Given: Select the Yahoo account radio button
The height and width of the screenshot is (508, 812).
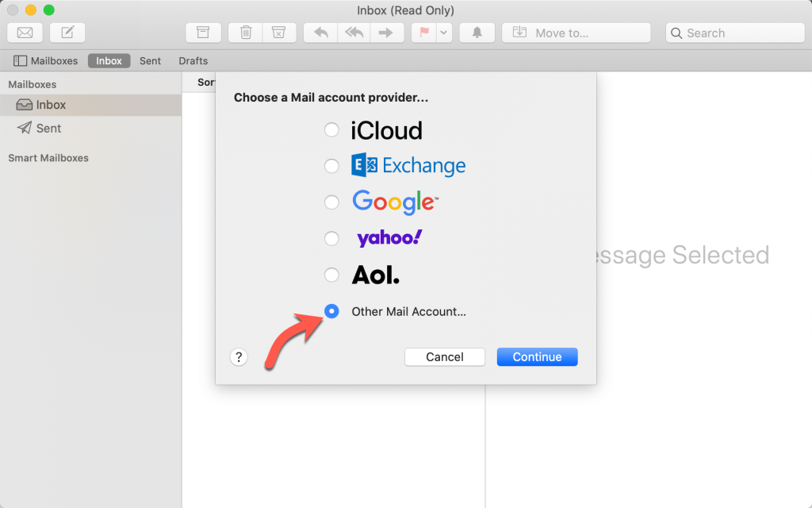Looking at the screenshot, I should point(331,238).
